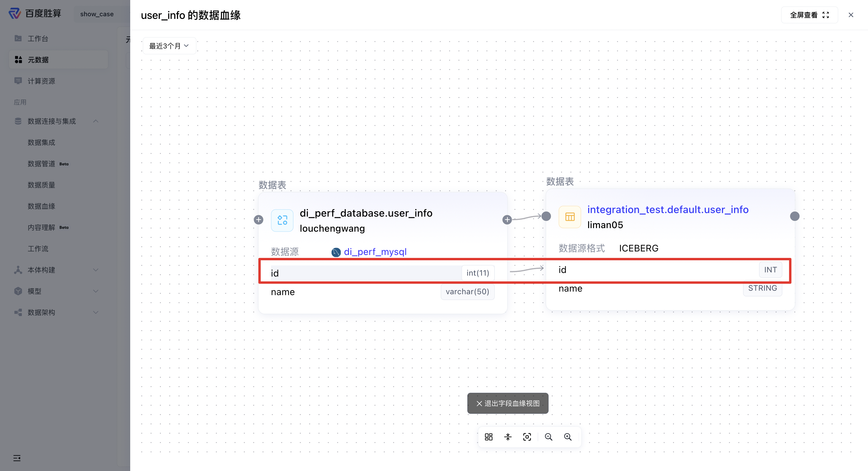The height and width of the screenshot is (471, 868).
Task: Open the di_perf_mysql data source link
Action: (x=375, y=252)
